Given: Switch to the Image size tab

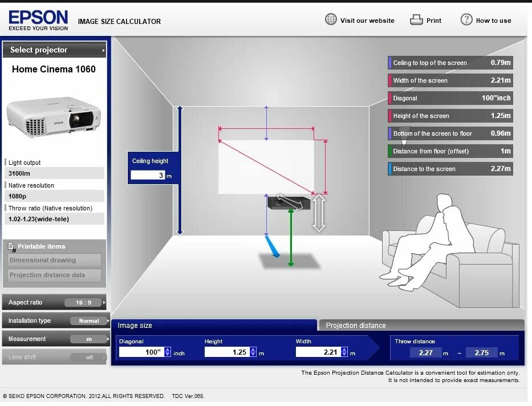Looking at the screenshot, I should click(x=214, y=325).
